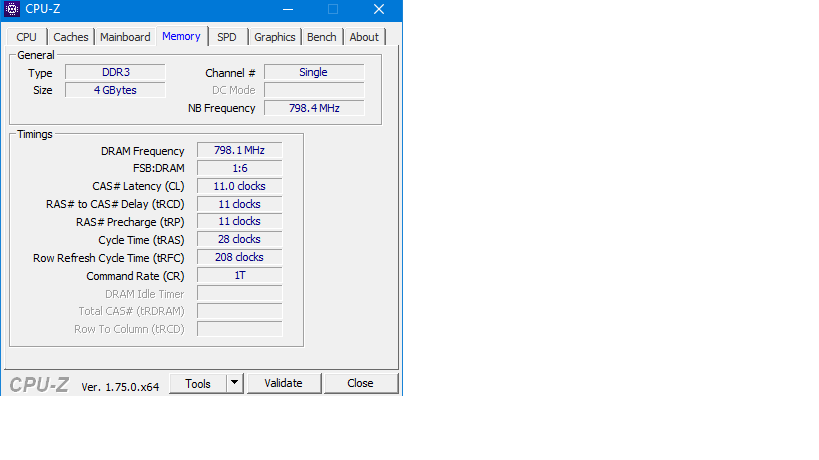Click the DRAM Frequency 798.1 MHz value
The width and height of the screenshot is (819, 460).
(240, 150)
